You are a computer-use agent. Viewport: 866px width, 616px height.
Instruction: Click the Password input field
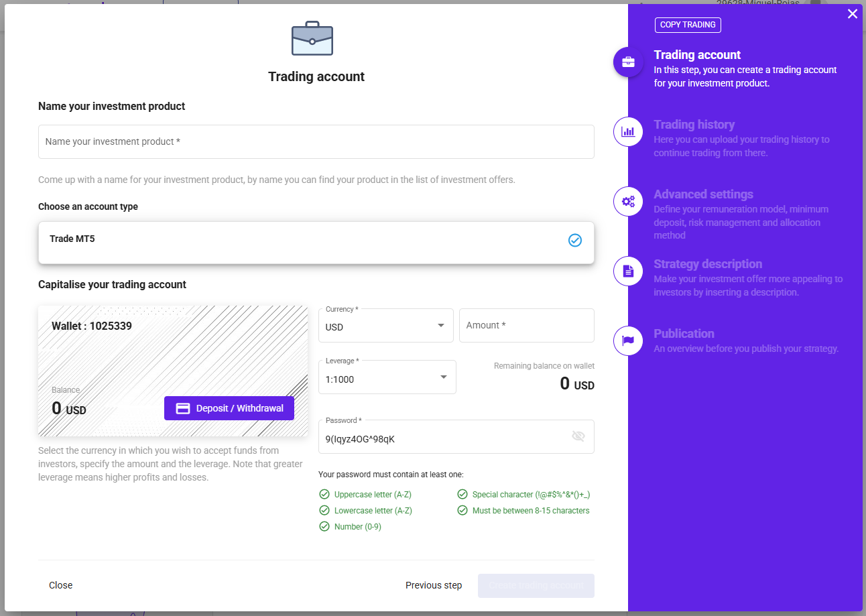coord(456,437)
